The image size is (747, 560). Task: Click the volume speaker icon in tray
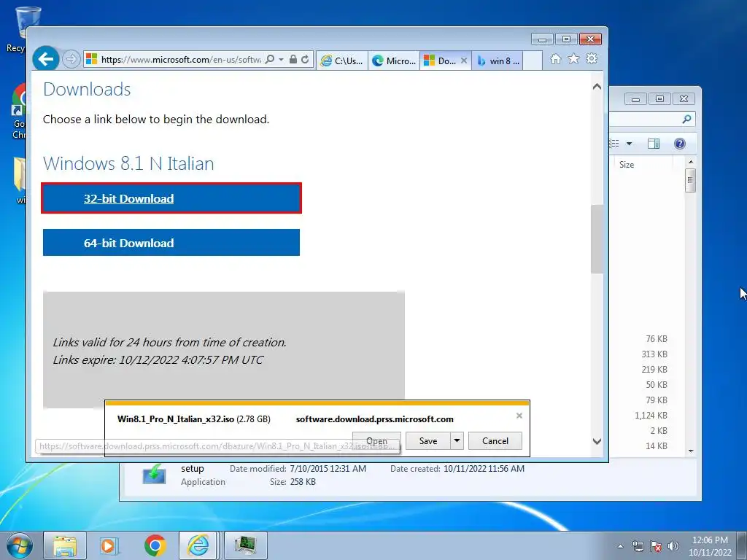(x=673, y=546)
